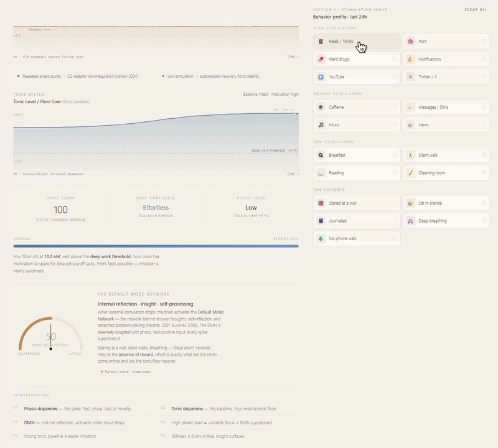Toggle the Silent walk radio circle
Viewport: 498px width, 448px height.
[484, 155]
